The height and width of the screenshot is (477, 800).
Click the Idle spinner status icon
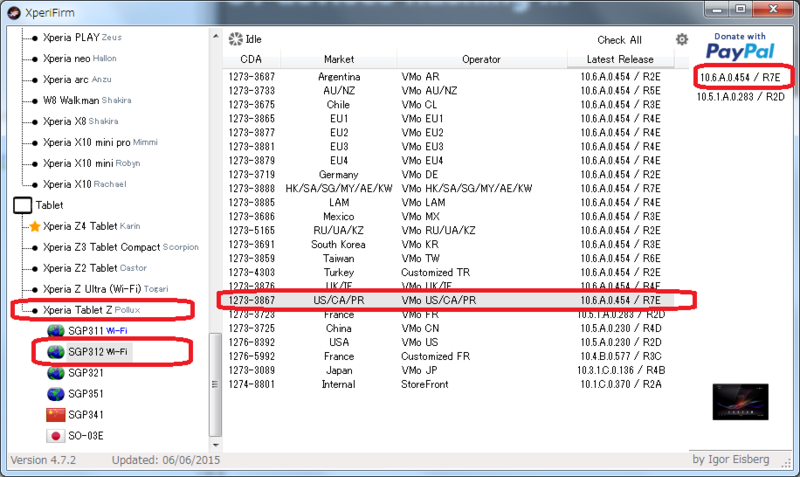(x=236, y=39)
